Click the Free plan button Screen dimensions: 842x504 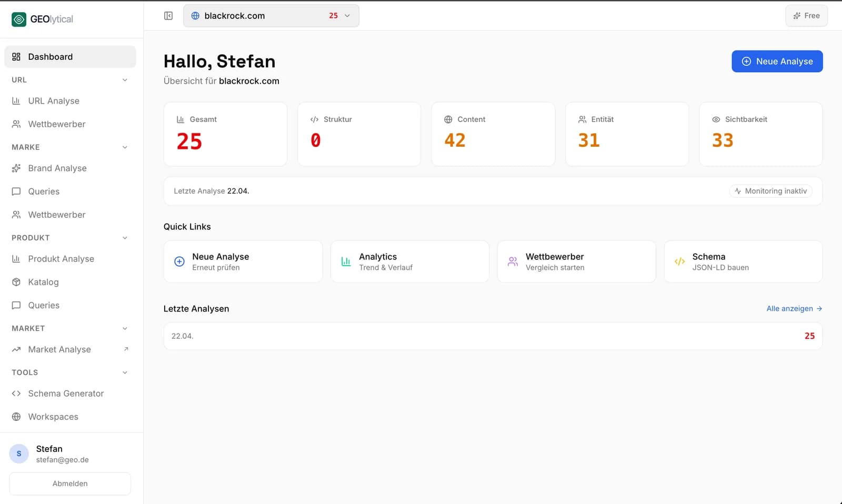pyautogui.click(x=806, y=16)
